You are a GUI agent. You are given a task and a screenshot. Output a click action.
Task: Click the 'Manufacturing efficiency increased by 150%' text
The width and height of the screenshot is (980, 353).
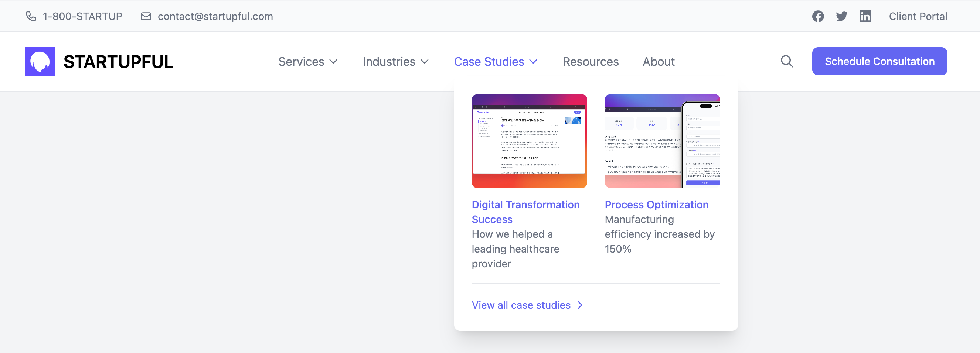pyautogui.click(x=659, y=234)
